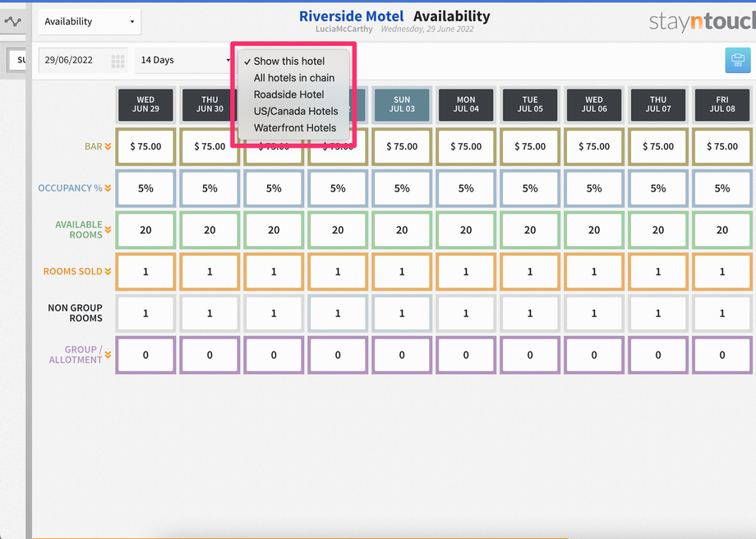Click occupancy 5% cell for Jul 05
756x539 pixels.
530,188
